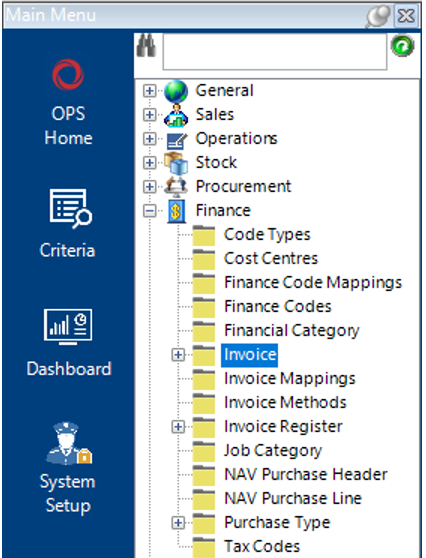The image size is (426, 558).
Task: Open the Cost Centres entry
Action: pyautogui.click(x=271, y=259)
